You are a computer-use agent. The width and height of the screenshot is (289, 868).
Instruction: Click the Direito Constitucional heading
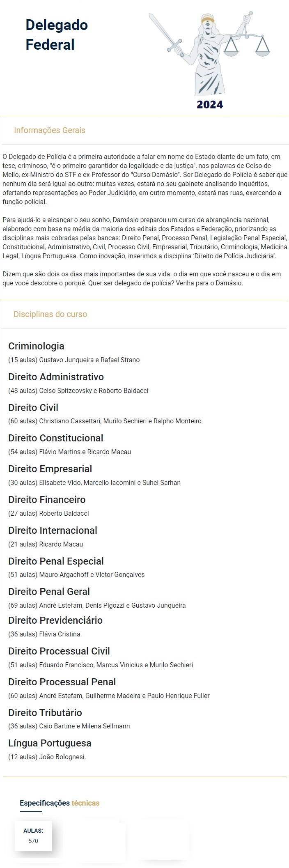click(x=56, y=438)
